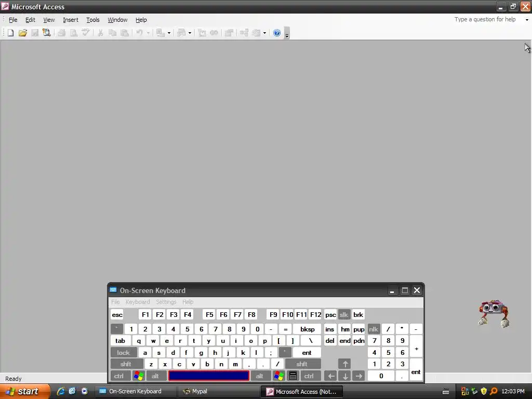Click the On-Screen Keyboard taskbar button
Screen dimensions: 532x399
pos(135,391)
